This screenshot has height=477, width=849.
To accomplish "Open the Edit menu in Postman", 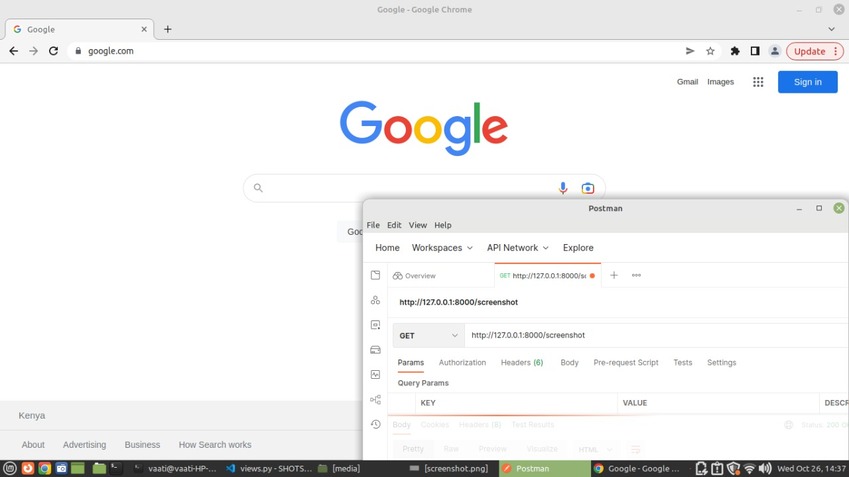I will coord(394,225).
